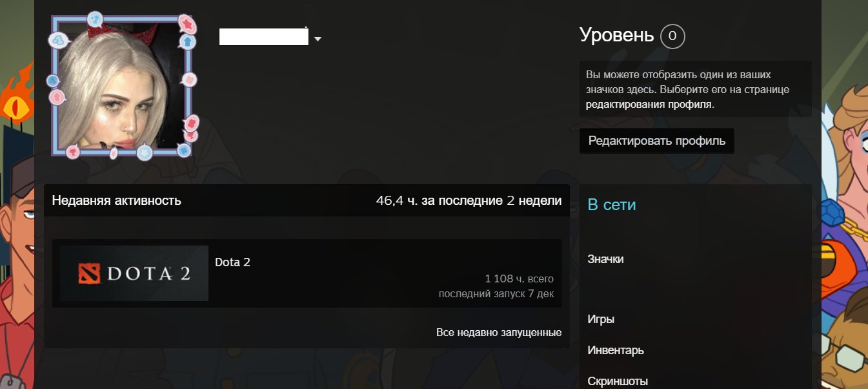Screen dimensions: 868x389
Task: Click the Недавняя активность header
Action: 116,200
